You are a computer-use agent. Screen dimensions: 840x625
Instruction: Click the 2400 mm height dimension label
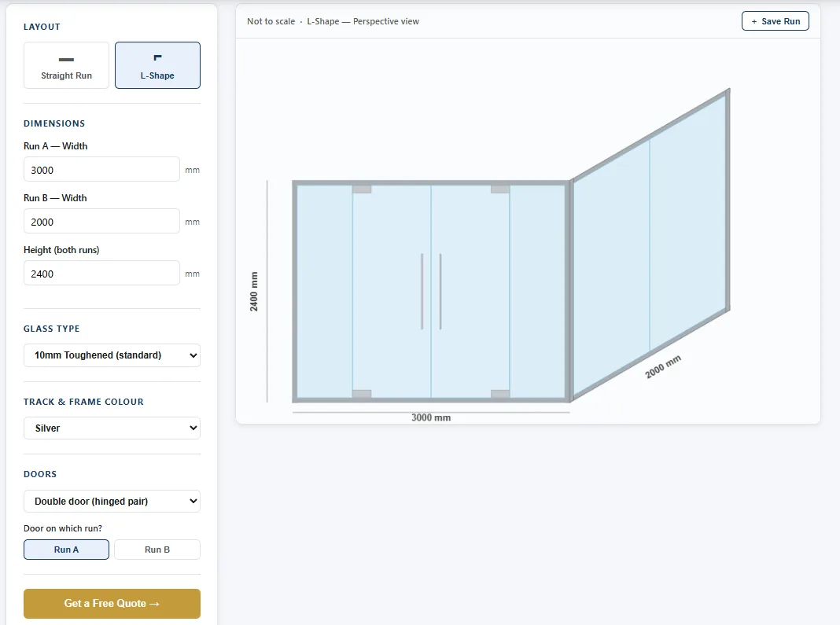[x=254, y=291]
